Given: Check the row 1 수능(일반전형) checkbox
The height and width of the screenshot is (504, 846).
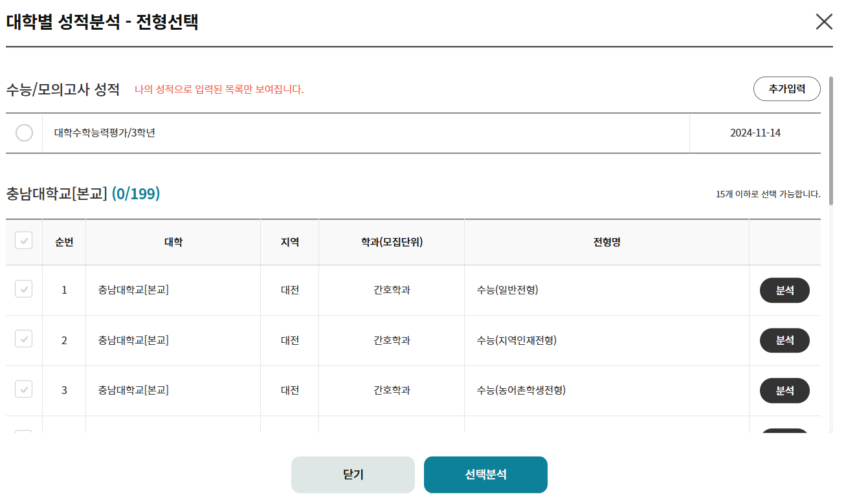Looking at the screenshot, I should (x=24, y=290).
